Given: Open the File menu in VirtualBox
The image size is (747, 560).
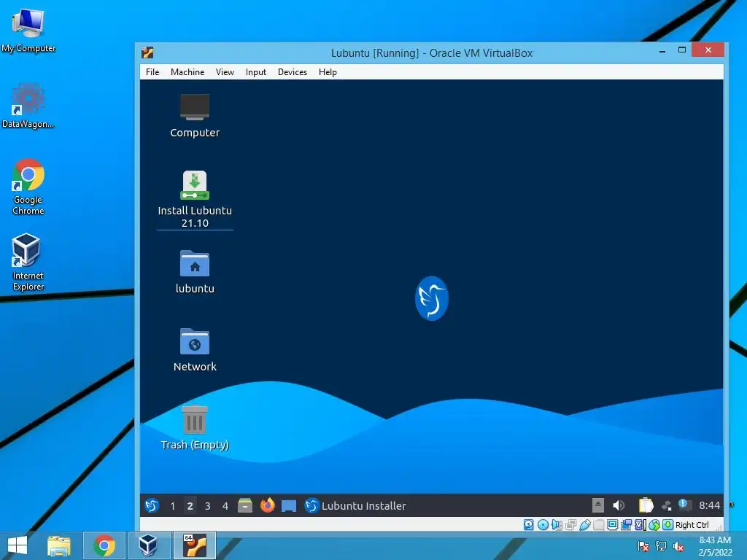Looking at the screenshot, I should (x=152, y=72).
